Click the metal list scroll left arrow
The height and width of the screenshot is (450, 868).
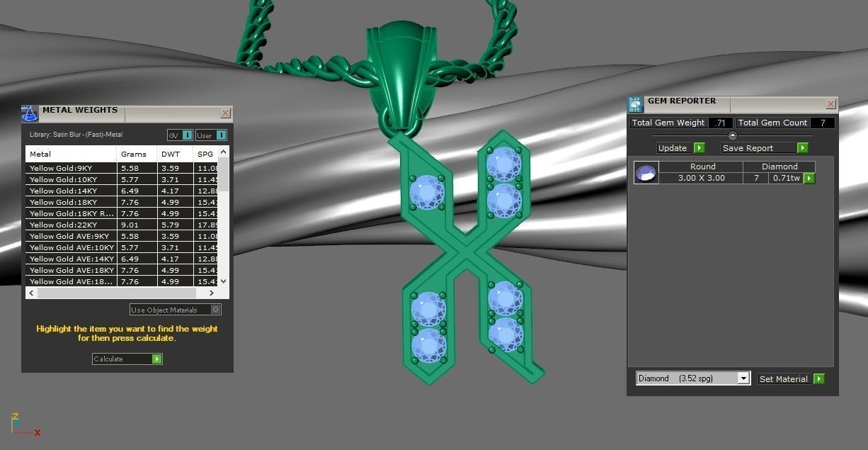31,293
